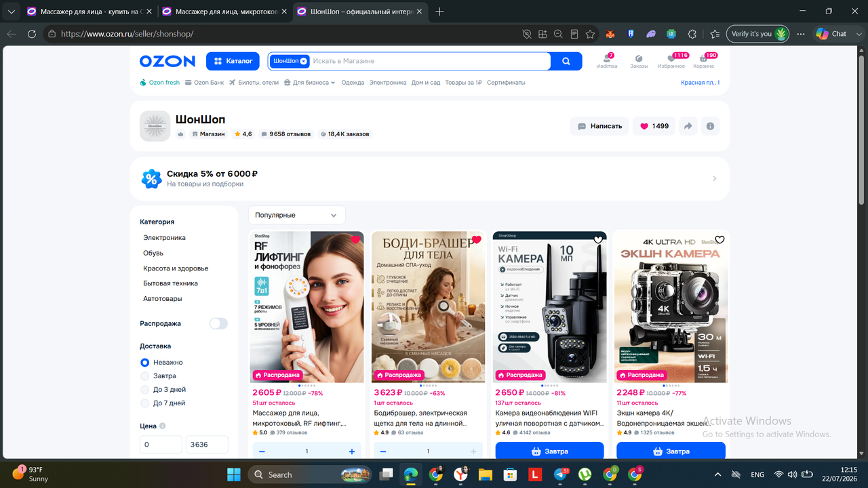Image resolution: width=868 pixels, height=488 pixels.
Task: Remove the ШонШоп search filter chip
Action: coord(303,61)
